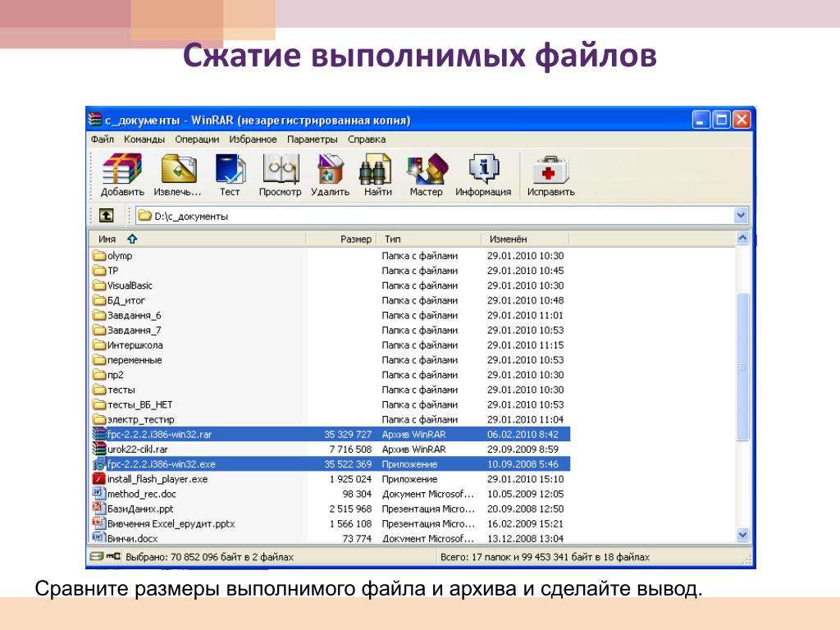Select the тесты_ВБ_НЕТ folder
The height and width of the screenshot is (630, 840).
[x=132, y=404]
